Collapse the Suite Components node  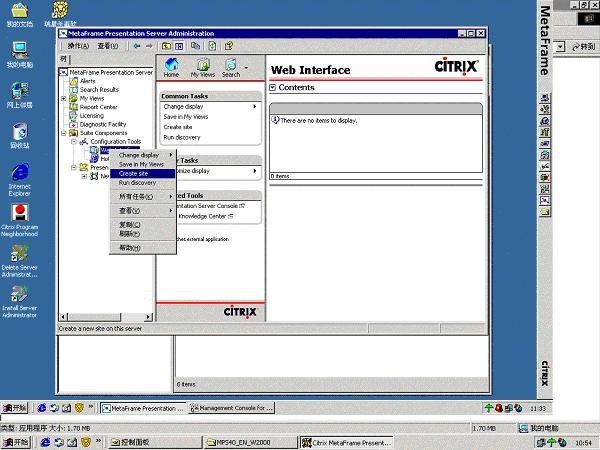point(64,133)
